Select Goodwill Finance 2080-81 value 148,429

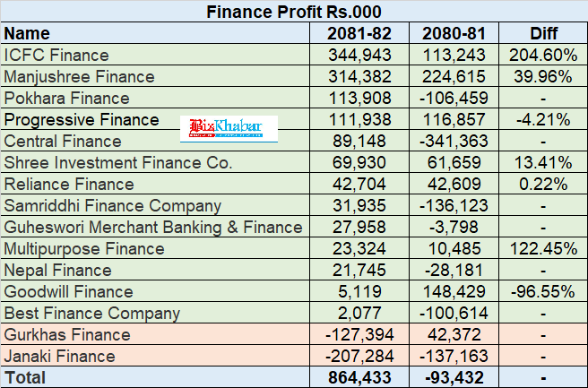click(x=454, y=291)
